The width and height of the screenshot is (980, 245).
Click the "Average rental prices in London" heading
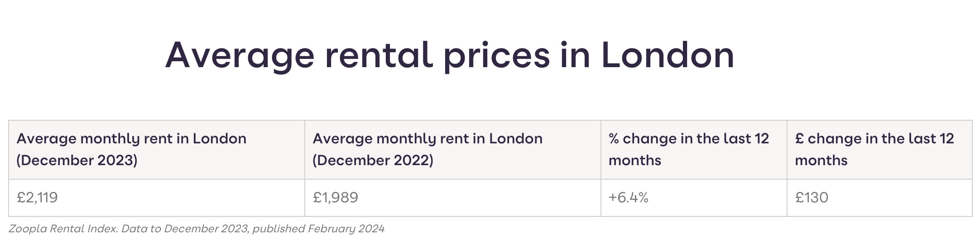click(x=449, y=55)
